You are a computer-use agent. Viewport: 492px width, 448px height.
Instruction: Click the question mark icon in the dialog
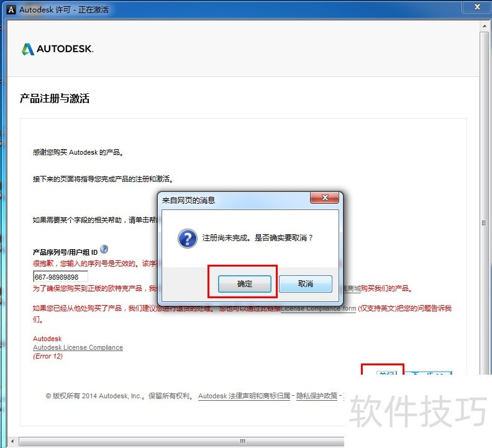coord(188,238)
